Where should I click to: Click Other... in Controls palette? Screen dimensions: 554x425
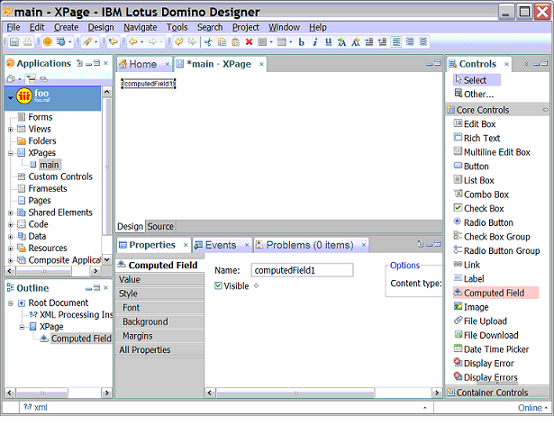point(475,94)
